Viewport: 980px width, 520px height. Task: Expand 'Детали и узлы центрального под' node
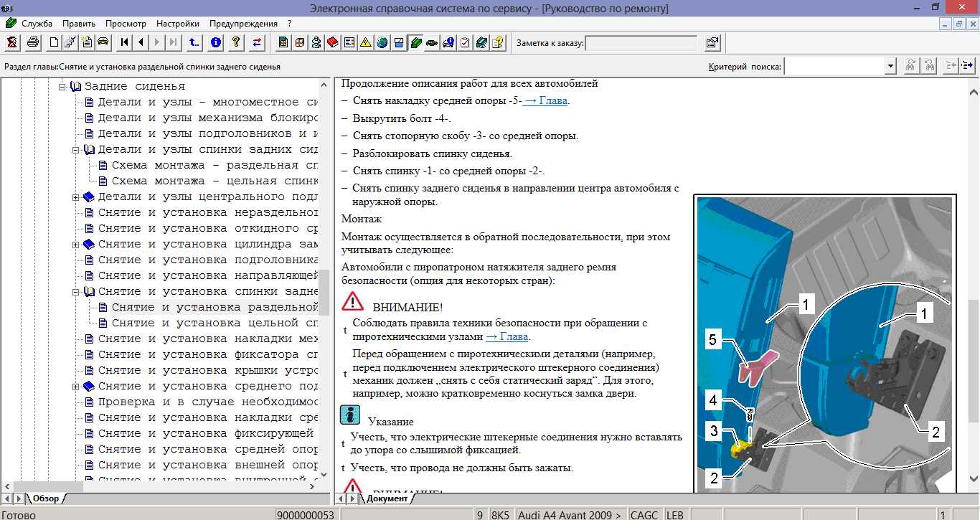tap(76, 197)
